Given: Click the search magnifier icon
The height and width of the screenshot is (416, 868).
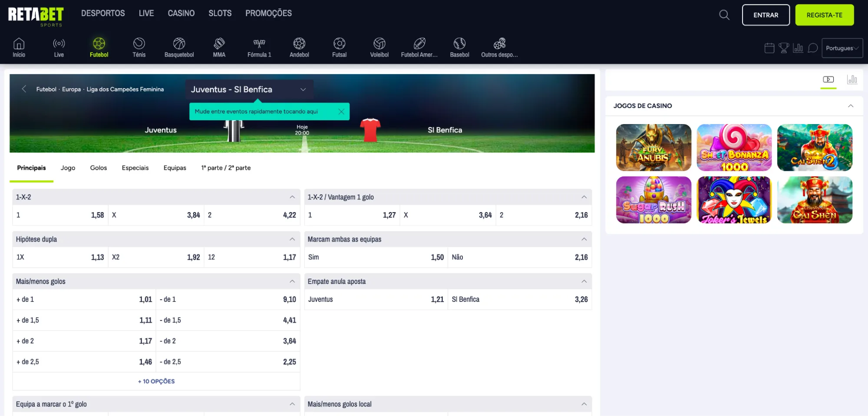Looking at the screenshot, I should pos(724,15).
